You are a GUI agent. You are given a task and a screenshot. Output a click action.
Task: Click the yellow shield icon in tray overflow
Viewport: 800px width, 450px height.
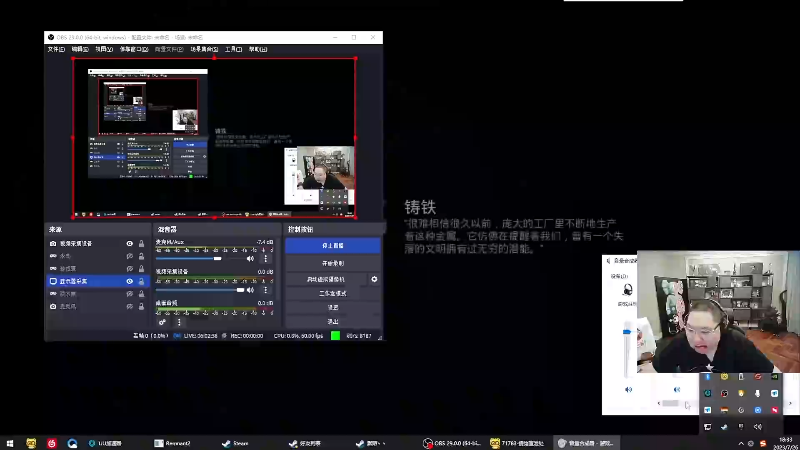(741, 393)
